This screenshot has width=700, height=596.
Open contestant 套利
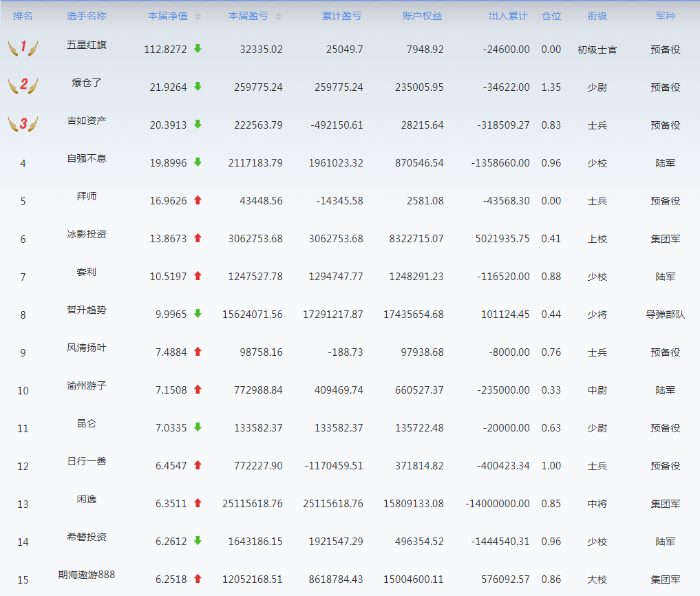[x=87, y=272]
